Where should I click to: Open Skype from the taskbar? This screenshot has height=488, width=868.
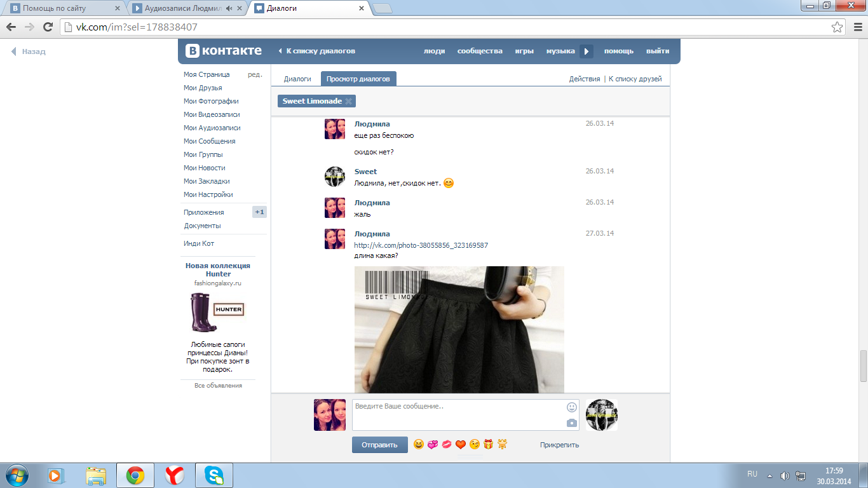pos(214,475)
